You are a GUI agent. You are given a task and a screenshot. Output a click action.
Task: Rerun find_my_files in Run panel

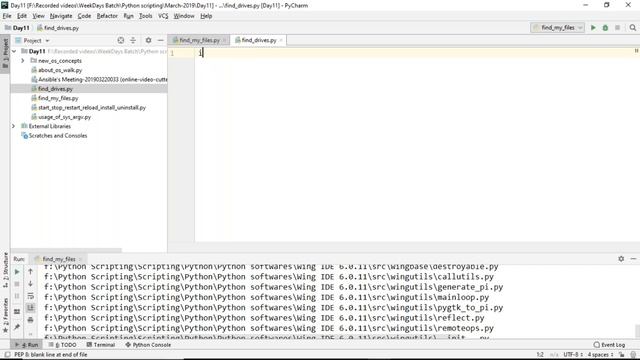tap(17, 272)
